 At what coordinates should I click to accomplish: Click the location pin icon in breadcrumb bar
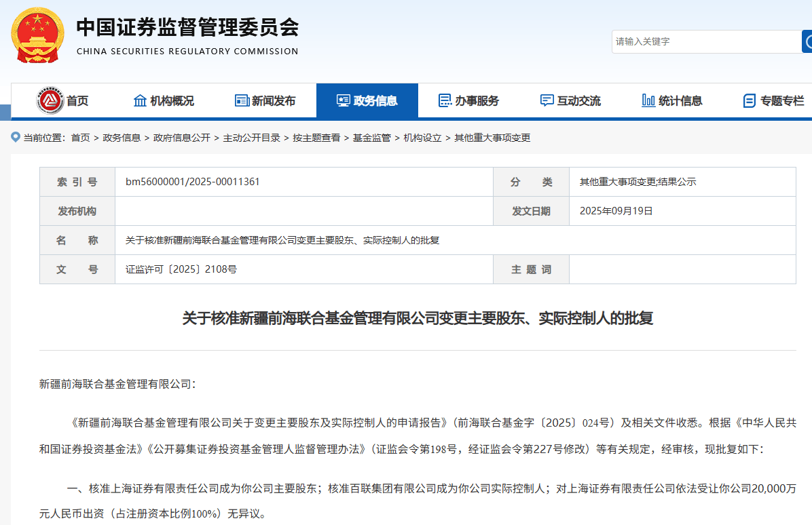15,138
